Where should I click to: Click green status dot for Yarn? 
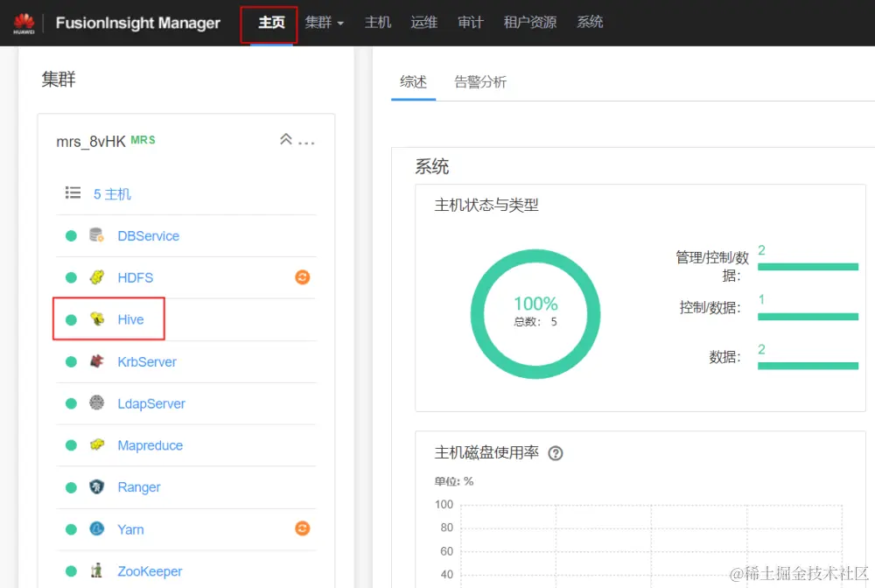coord(71,529)
